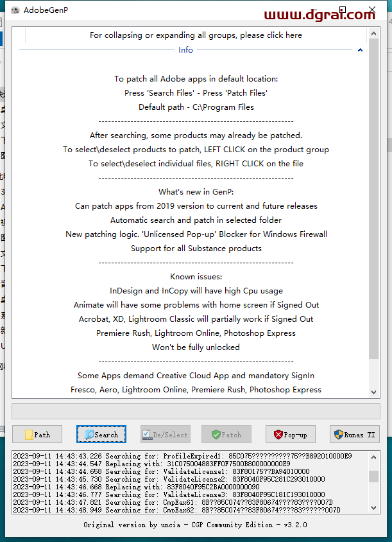Open the Pop-up blocker button
The height and width of the screenshot is (542, 392).
291,434
